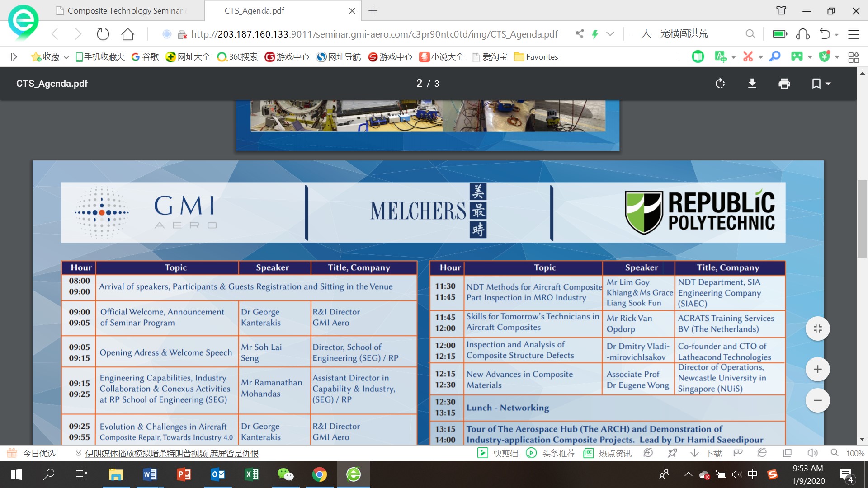Click fit-to-page button in PDF viewer

point(817,328)
